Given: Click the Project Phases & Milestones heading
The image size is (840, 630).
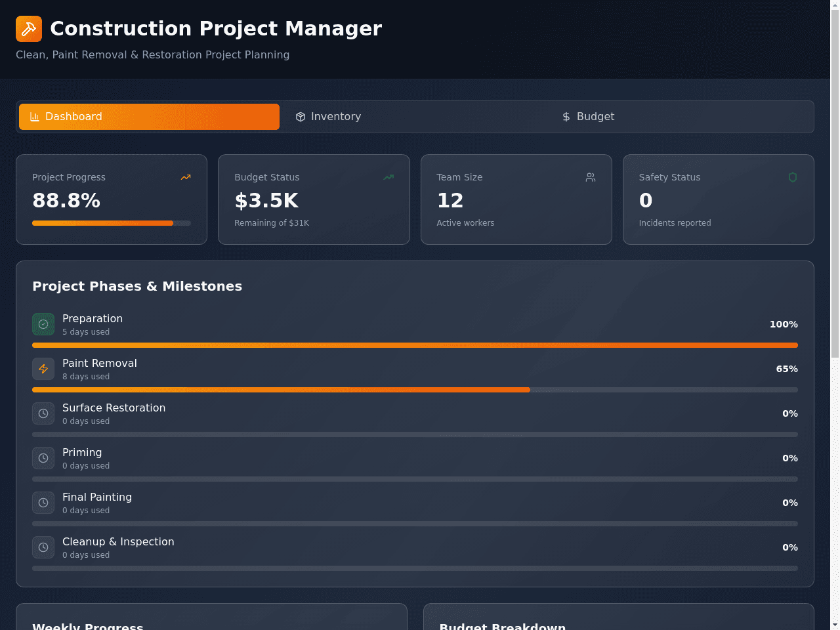Looking at the screenshot, I should (137, 286).
